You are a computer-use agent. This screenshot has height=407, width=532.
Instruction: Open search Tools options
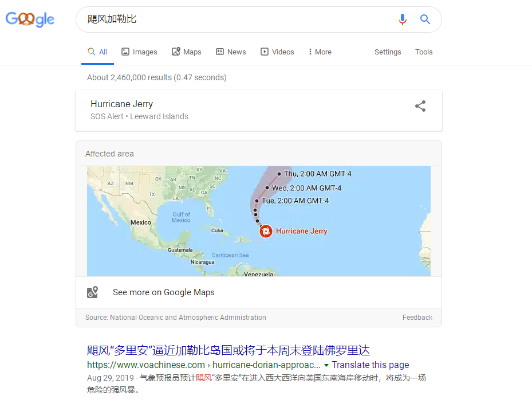424,52
